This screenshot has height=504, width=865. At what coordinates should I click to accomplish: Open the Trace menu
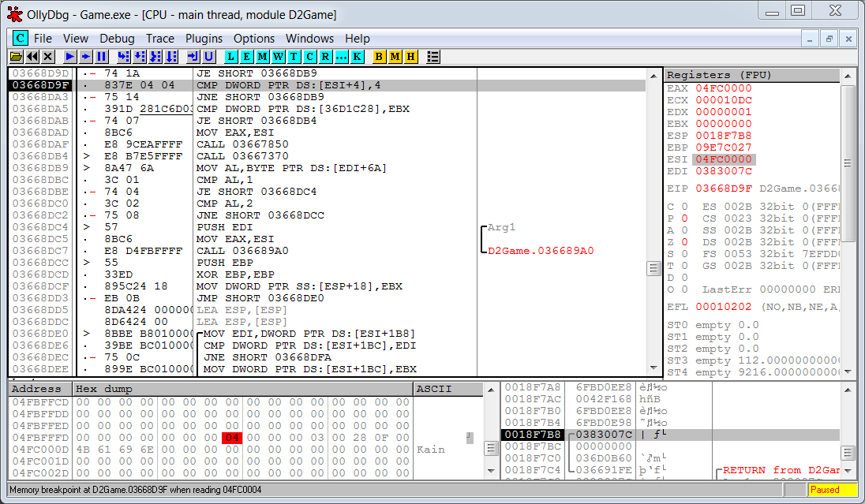pos(160,39)
